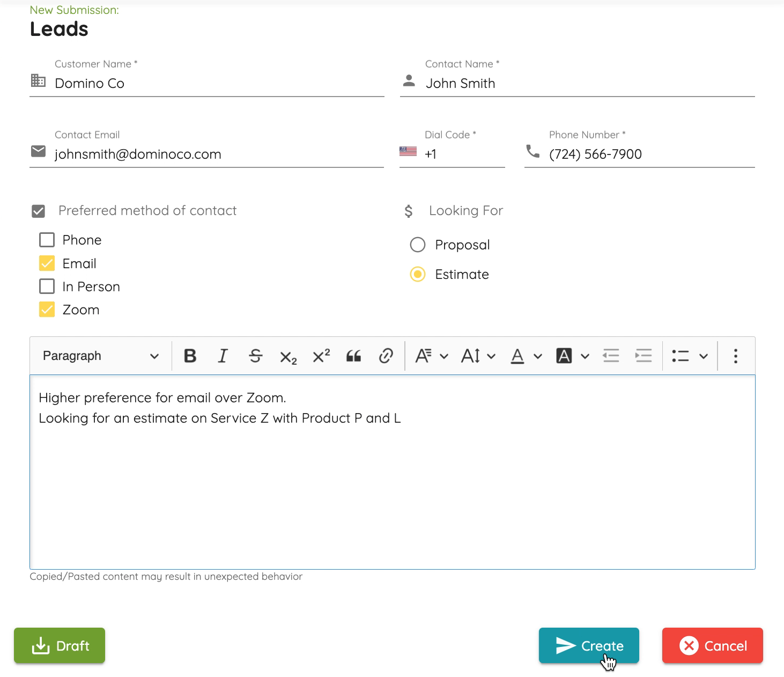
Task: Click in the rich text notes area
Action: pos(393,472)
